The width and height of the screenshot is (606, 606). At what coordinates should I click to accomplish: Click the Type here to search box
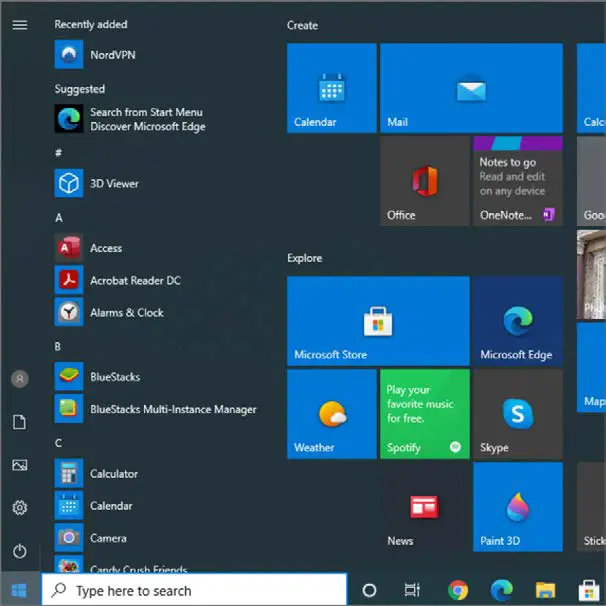194,590
